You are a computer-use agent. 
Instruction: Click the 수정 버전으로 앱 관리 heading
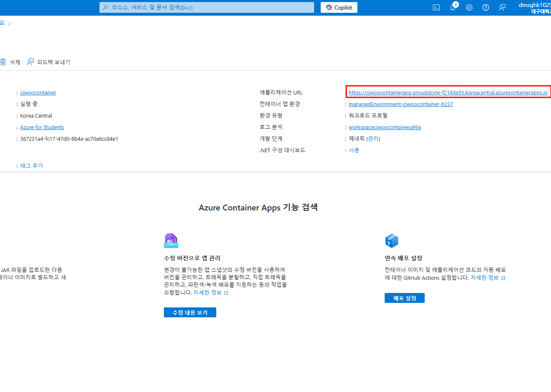point(192,258)
